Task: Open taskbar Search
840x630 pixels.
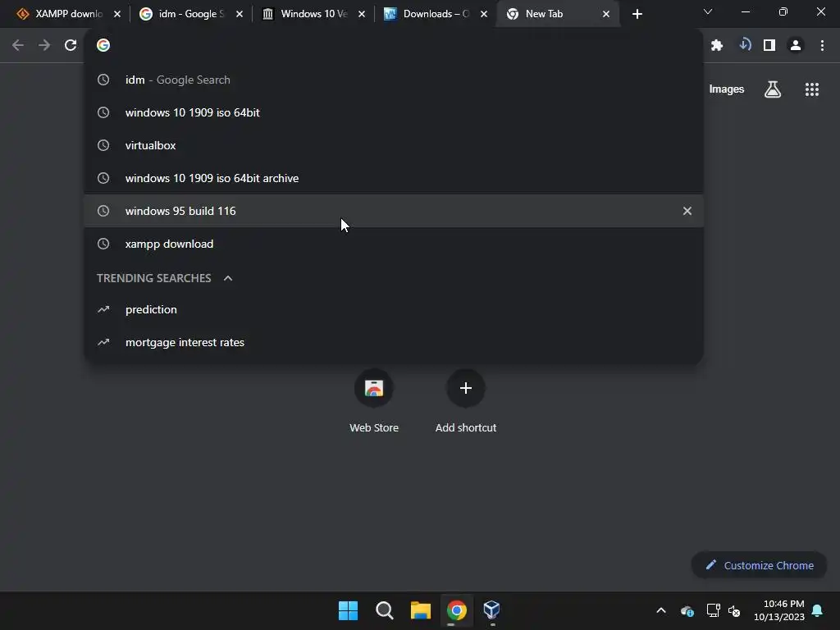Action: tap(384, 610)
